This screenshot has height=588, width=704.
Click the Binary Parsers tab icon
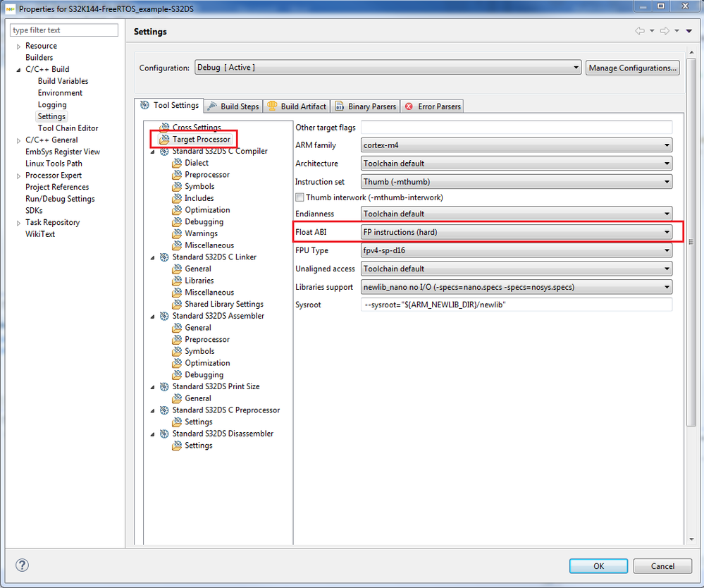pos(340,106)
